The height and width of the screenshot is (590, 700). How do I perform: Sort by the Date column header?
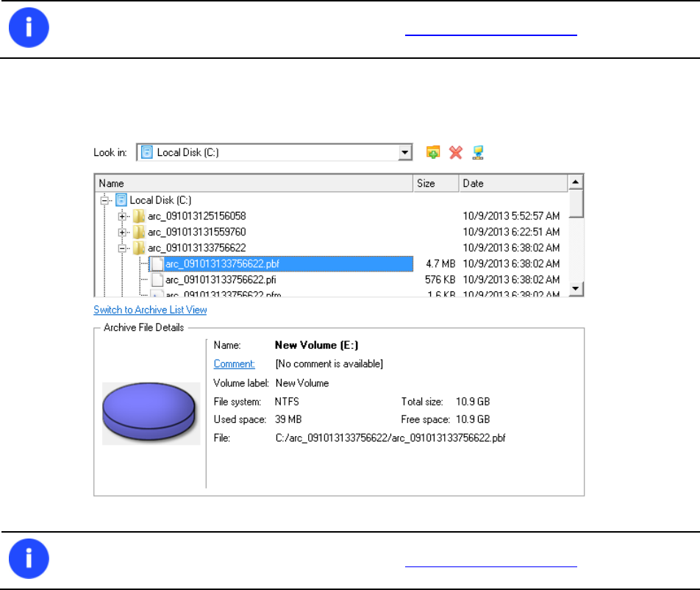[x=513, y=184]
